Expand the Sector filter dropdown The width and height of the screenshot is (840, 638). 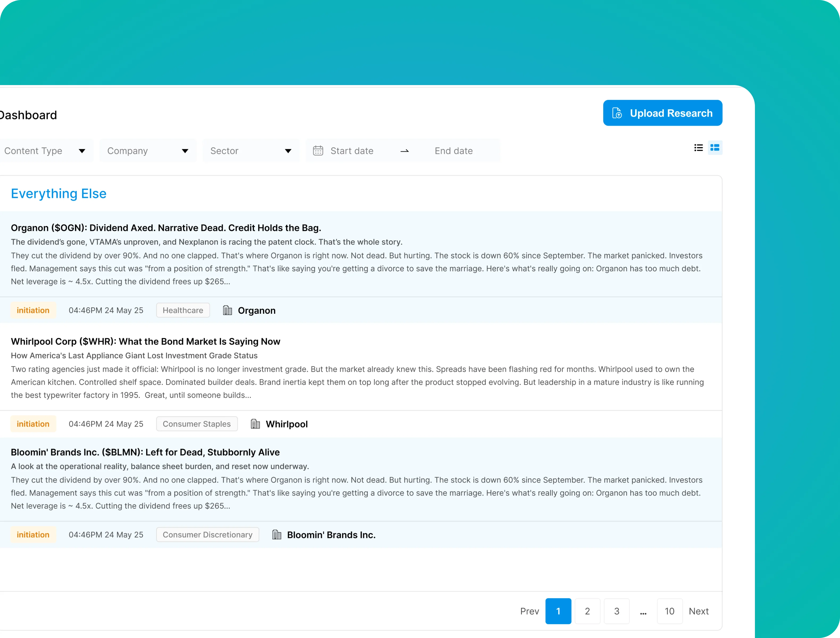(x=251, y=151)
